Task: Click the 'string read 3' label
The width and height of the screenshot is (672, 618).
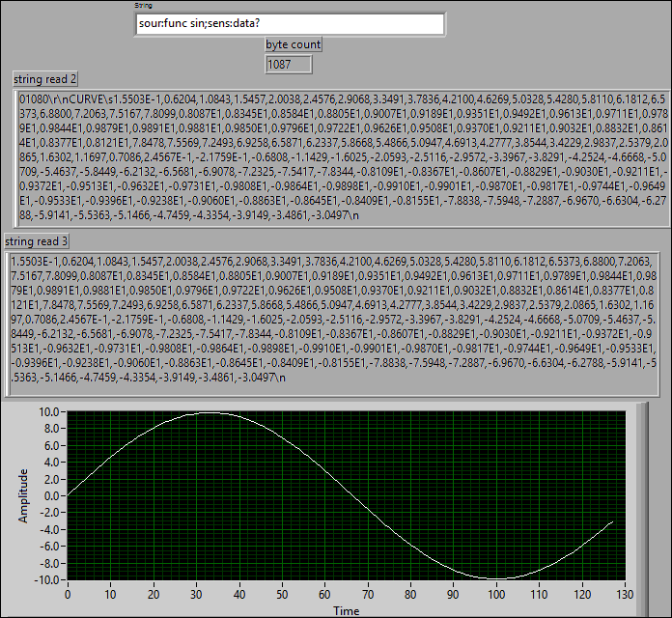Action: [x=37, y=241]
